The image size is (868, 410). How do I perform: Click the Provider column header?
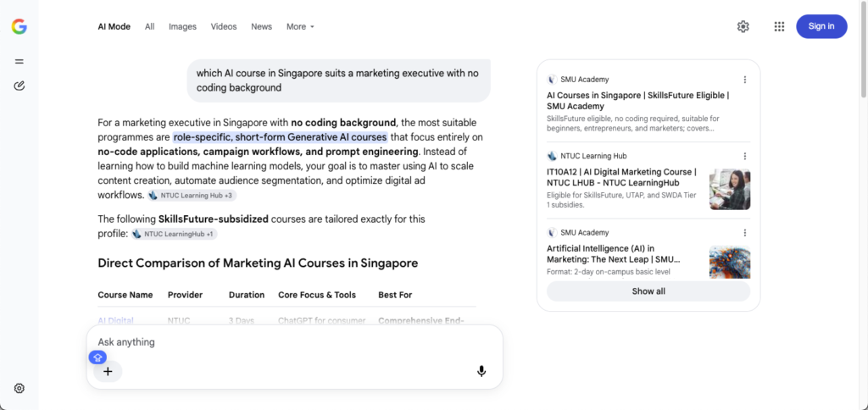186,295
